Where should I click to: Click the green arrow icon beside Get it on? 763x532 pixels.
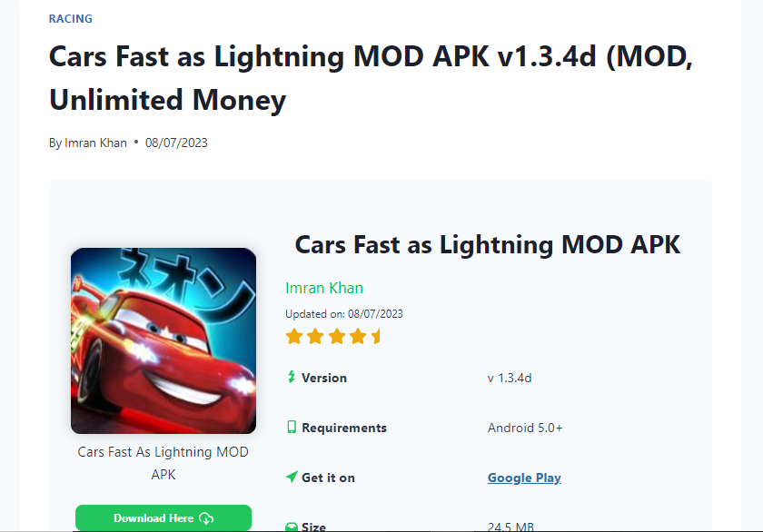[292, 477]
